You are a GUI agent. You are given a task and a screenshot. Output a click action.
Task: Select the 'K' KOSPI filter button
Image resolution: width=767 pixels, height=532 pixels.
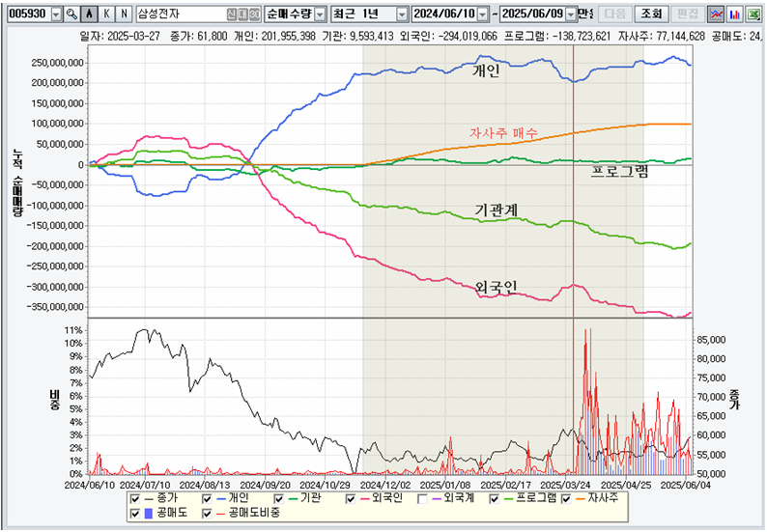click(106, 14)
